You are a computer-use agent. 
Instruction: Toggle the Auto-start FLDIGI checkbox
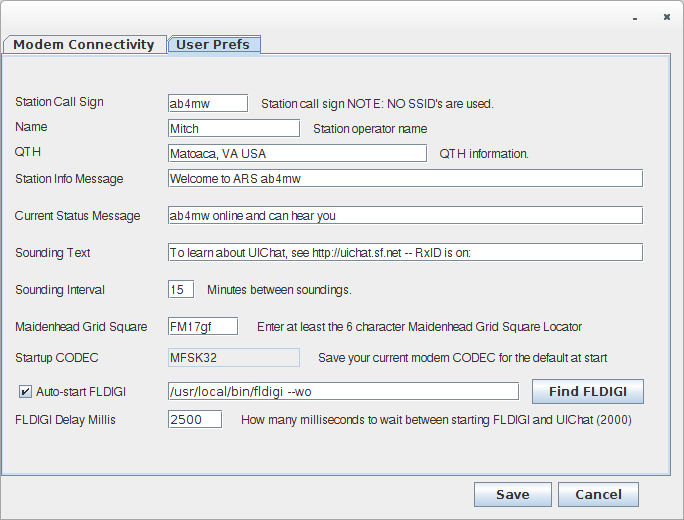pyautogui.click(x=25, y=391)
